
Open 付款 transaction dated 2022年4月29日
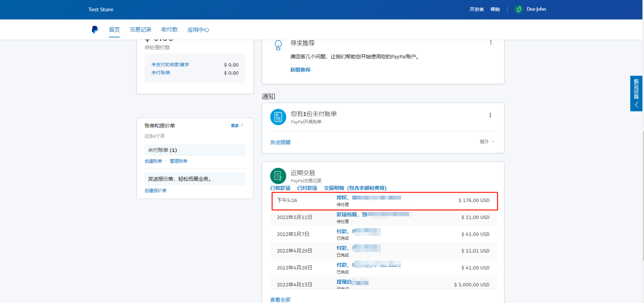click(383, 251)
